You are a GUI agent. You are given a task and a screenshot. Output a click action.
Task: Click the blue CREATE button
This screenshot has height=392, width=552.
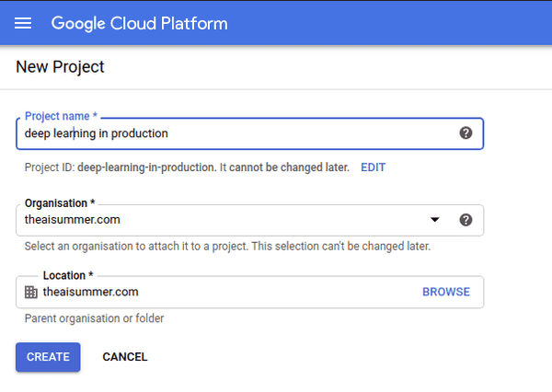[48, 357]
